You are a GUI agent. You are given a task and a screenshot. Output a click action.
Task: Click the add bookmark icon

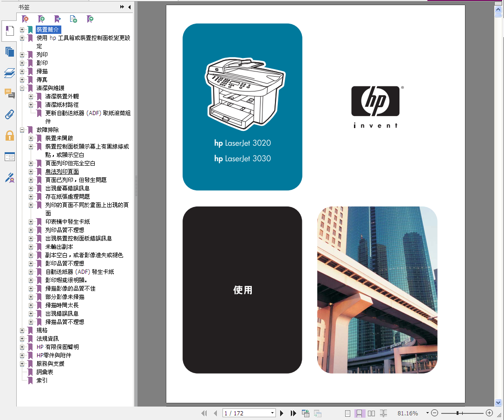pyautogui.click(x=41, y=19)
